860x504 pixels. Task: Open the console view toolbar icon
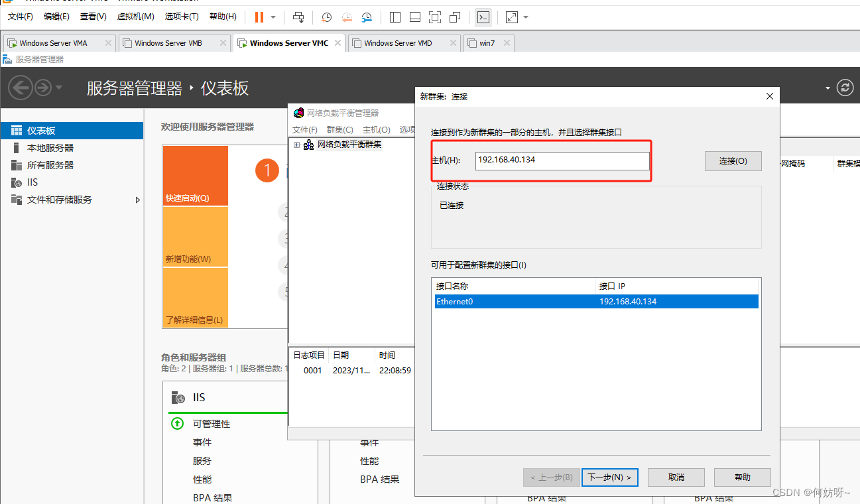(483, 17)
